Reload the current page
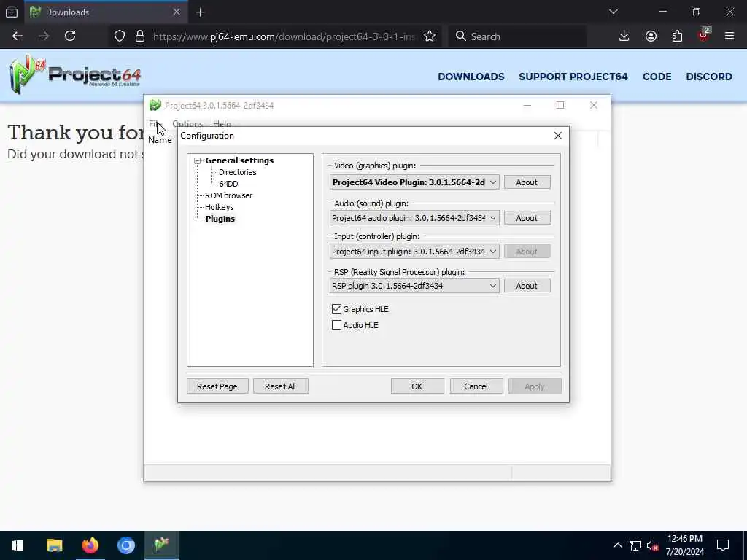The image size is (747, 560). (70, 36)
